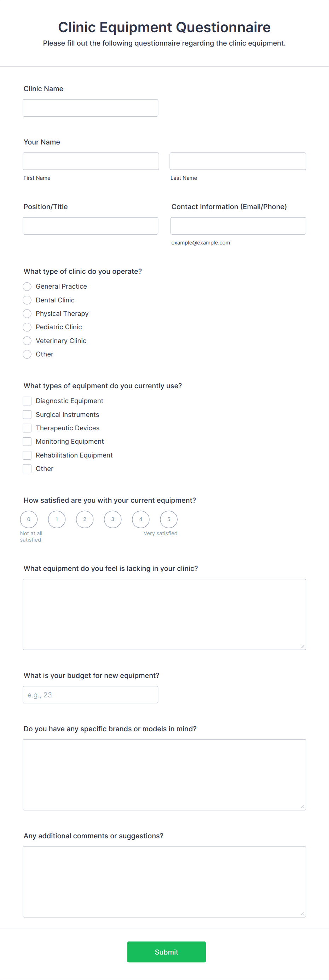Select the General Practice radio button
This screenshot has width=329, height=980.
pos(27,287)
